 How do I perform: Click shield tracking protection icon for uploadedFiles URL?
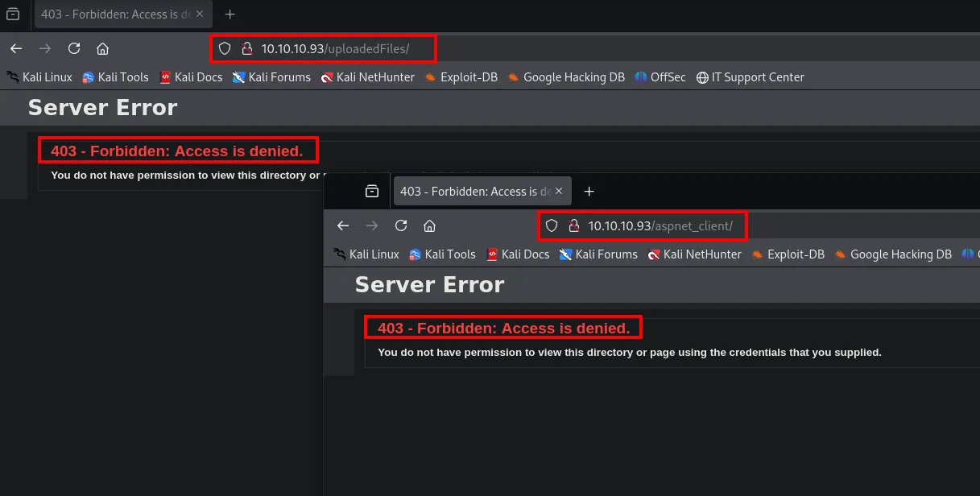point(225,48)
